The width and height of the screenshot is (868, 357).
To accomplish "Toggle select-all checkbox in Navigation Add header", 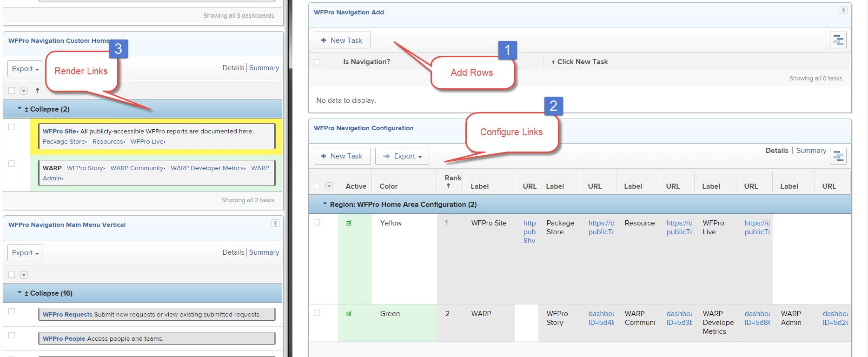I will [317, 62].
